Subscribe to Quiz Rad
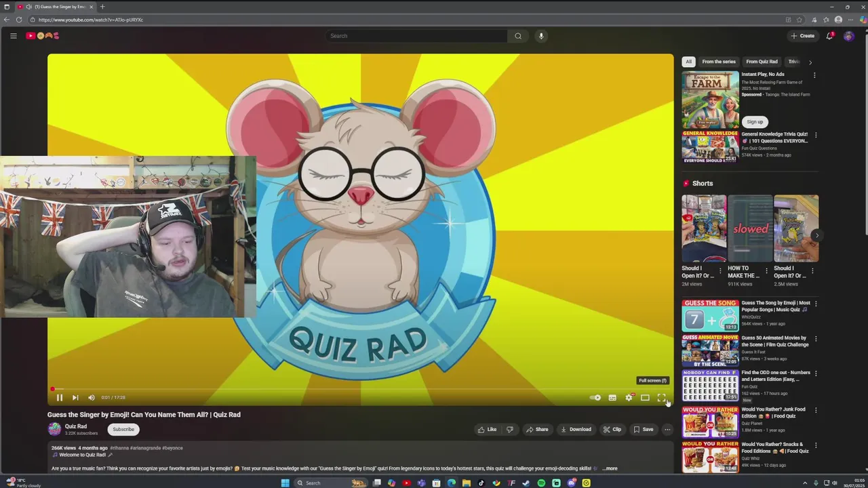Viewport: 868px width, 488px height. (123, 429)
